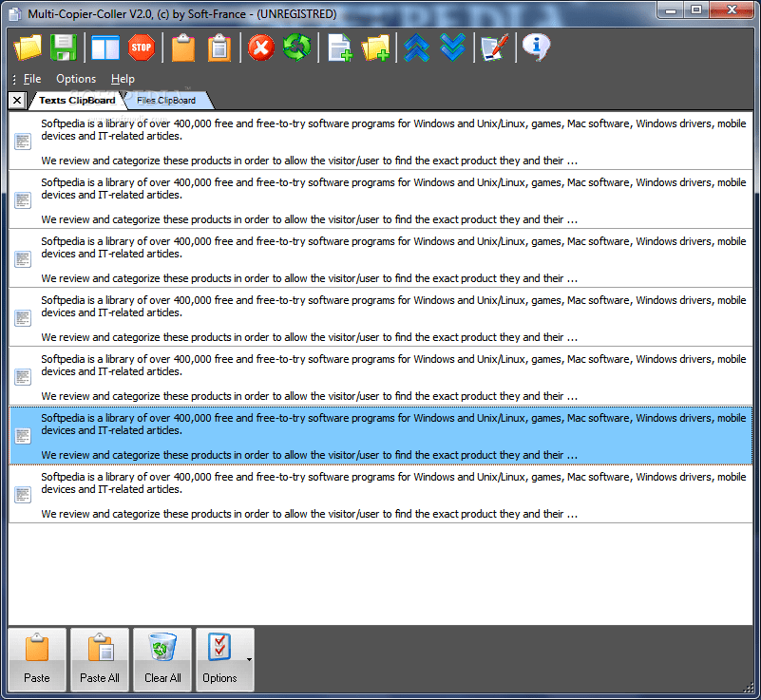
Task: Click the bottom Options checklist button
Action: [x=219, y=660]
